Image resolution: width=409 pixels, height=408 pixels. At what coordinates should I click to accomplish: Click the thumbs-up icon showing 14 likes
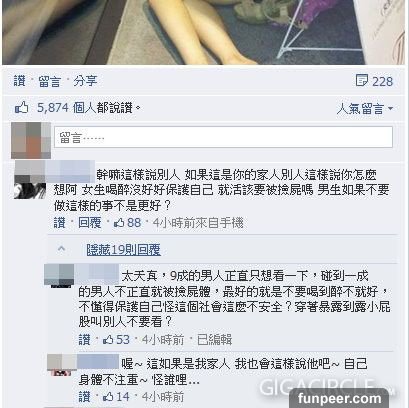108,396
